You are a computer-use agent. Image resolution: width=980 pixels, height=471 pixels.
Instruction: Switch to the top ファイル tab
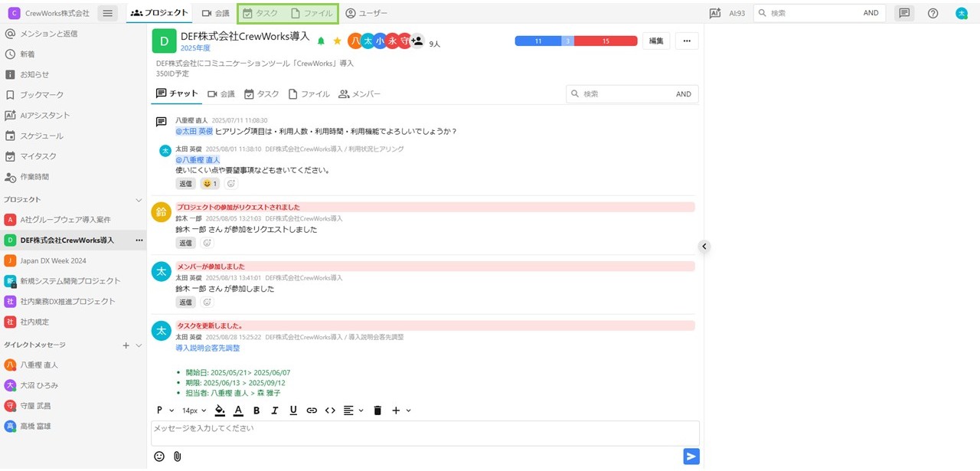312,13
